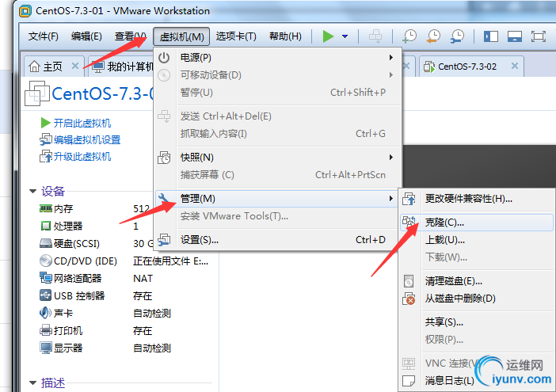Click the speaker icon next to 声卡
The height and width of the screenshot is (392, 556).
click(45, 313)
